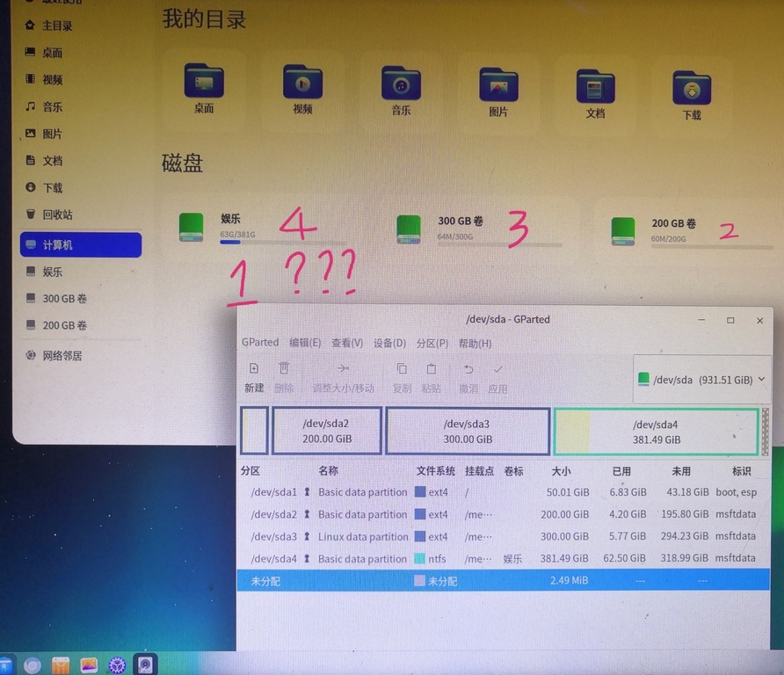Click the New partition toolbar icon
This screenshot has width=784, height=675.
(x=254, y=368)
